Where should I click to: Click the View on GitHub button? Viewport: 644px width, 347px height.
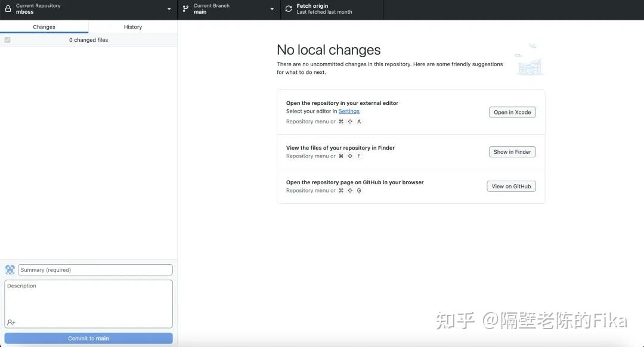[x=512, y=185]
